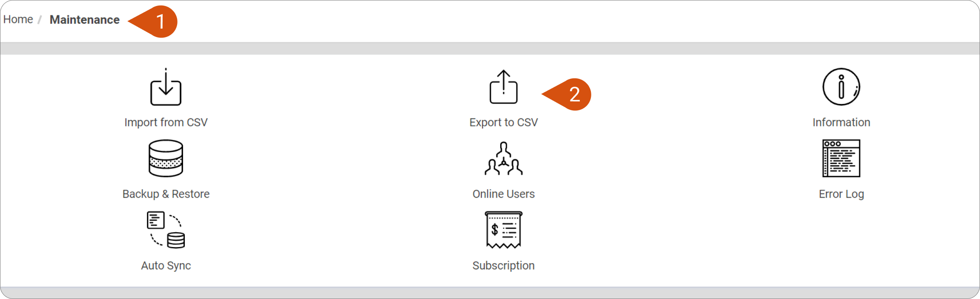The image size is (980, 299).
Task: Click the "Export to CSV" text label
Action: click(503, 122)
